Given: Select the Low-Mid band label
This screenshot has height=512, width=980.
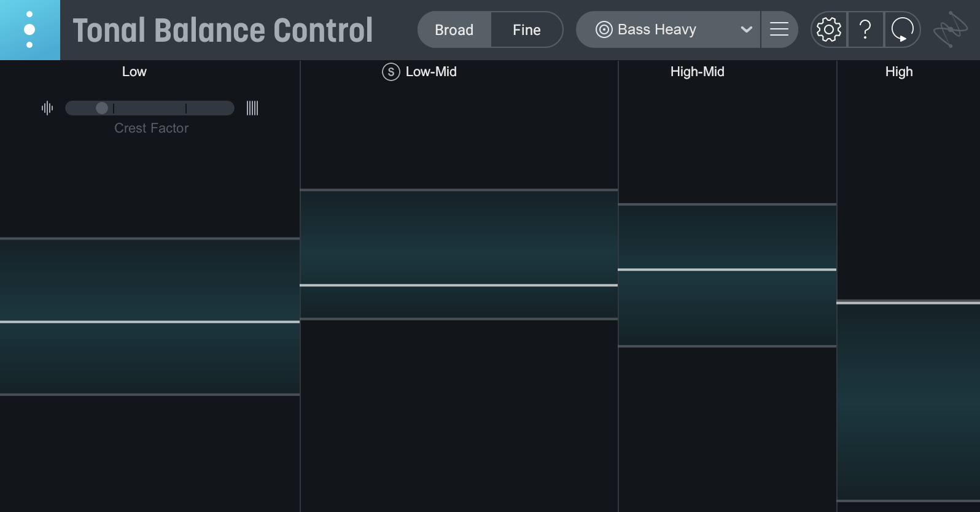Looking at the screenshot, I should tap(431, 72).
